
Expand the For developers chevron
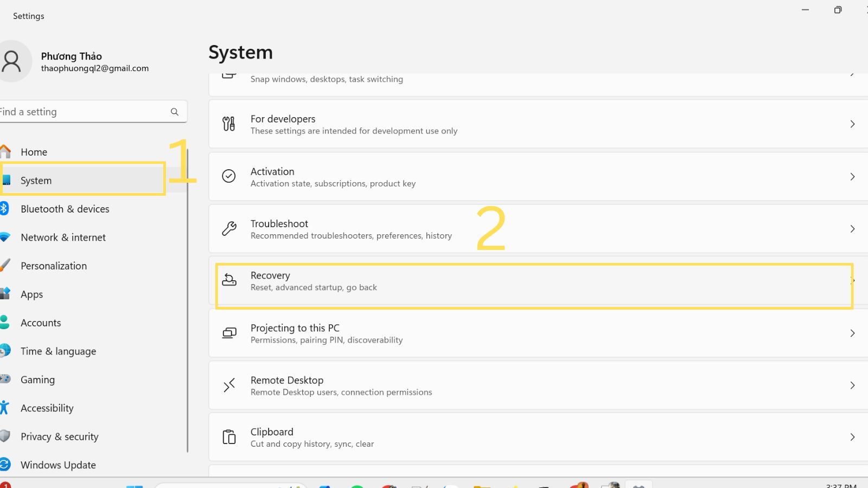851,124
